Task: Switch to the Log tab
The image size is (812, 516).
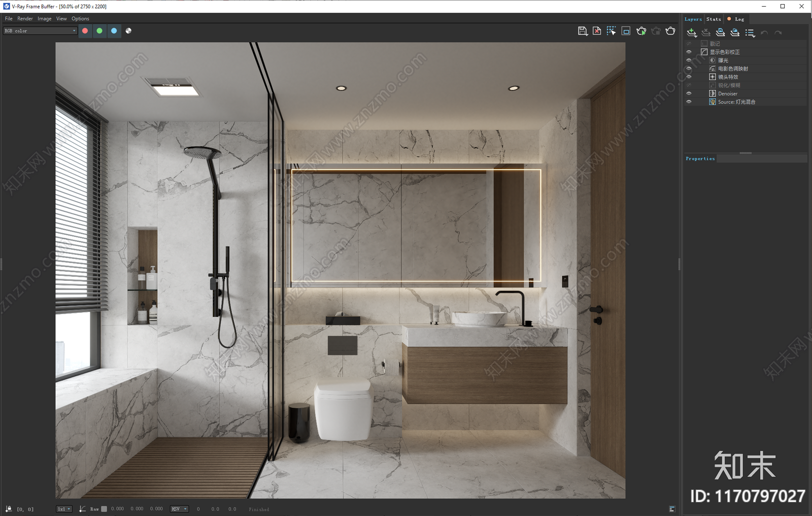Action: pyautogui.click(x=736, y=19)
